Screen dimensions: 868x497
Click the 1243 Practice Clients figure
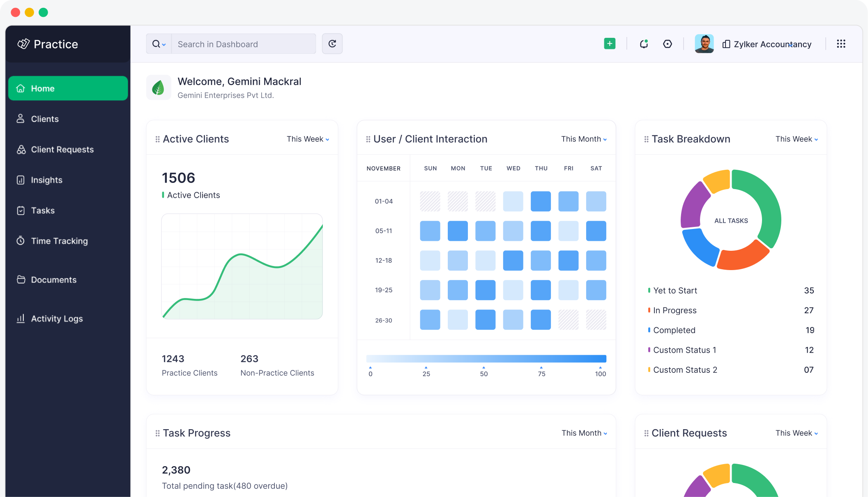173,359
